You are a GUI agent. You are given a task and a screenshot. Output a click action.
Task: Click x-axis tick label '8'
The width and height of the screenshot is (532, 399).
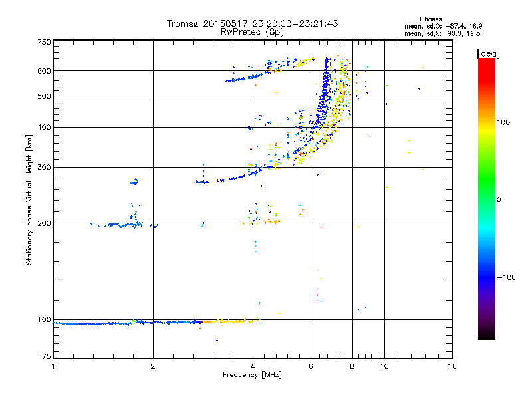[x=352, y=366]
